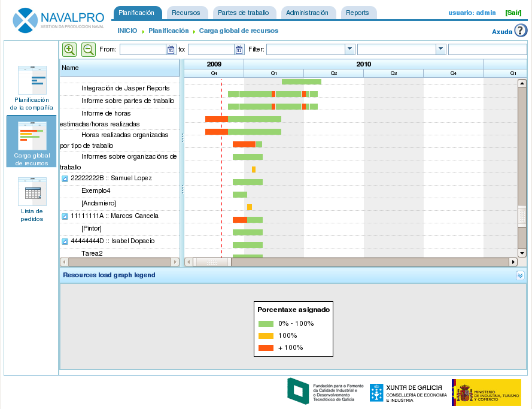Click the Sair logout link
The width and height of the screenshot is (532, 409).
513,13
